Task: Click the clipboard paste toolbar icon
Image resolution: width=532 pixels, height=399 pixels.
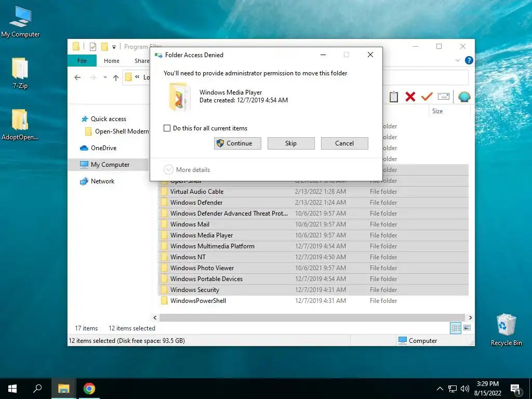Action: (394, 97)
